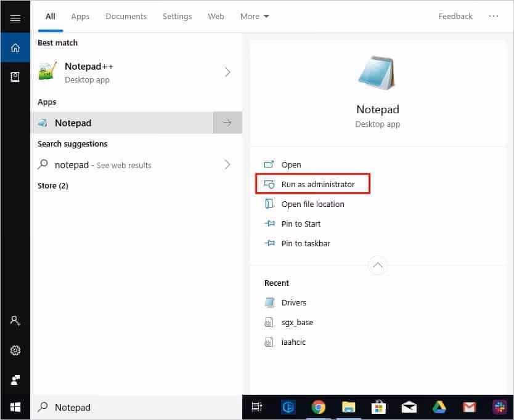The width and height of the screenshot is (514, 420).
Task: Open the account icon in the left sidebar
Action: (x=15, y=320)
